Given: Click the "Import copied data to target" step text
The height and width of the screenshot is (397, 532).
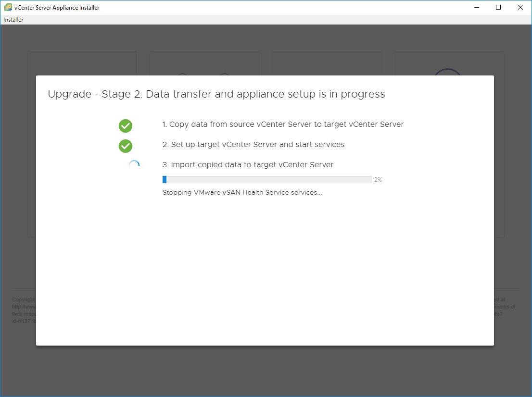Looking at the screenshot, I should coord(248,165).
